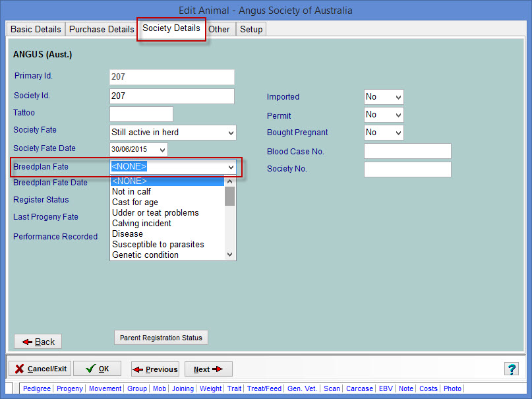Open the Note link
Viewport: 532px width, 399px height.
[406, 388]
